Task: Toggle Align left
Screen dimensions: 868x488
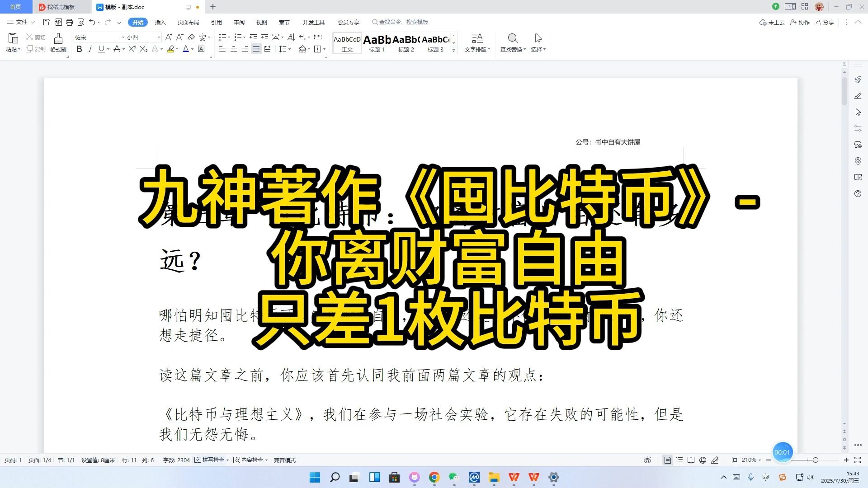Action: point(222,49)
